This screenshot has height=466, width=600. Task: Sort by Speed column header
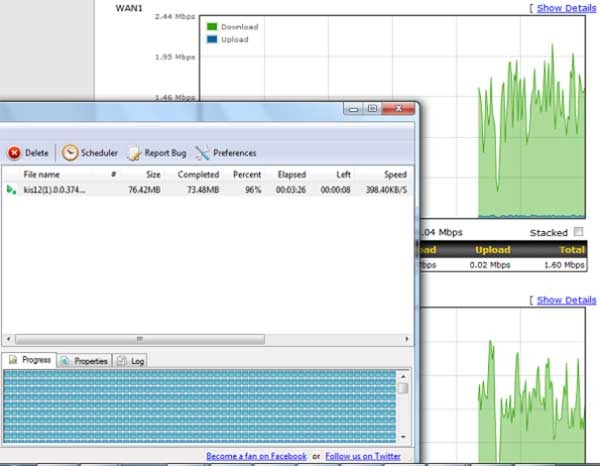pyautogui.click(x=395, y=174)
